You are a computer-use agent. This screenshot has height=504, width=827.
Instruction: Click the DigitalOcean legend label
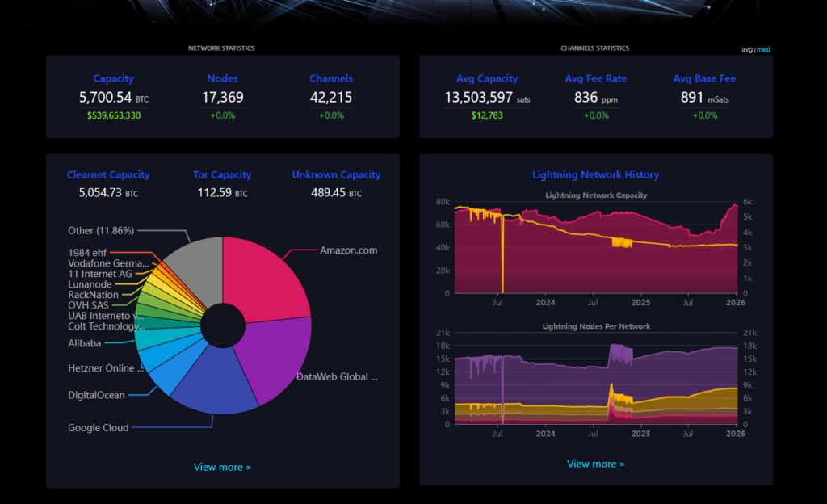pyautogui.click(x=95, y=395)
